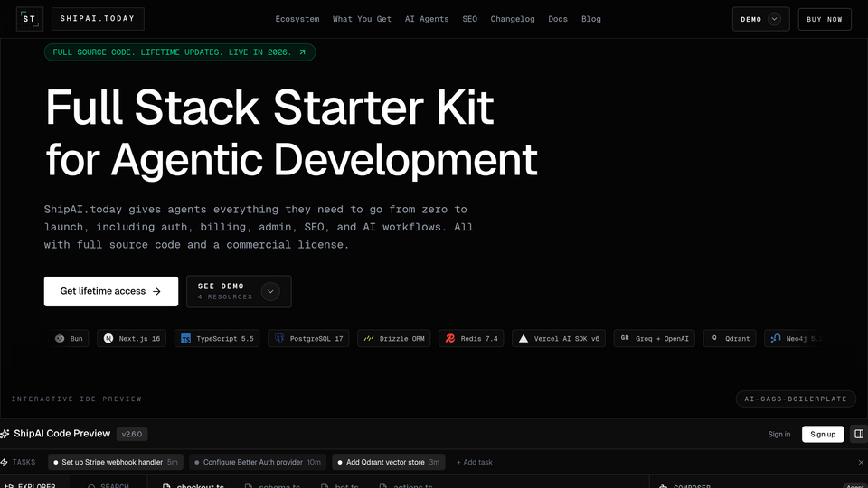Open the SHIPAI.TODAY home link
Screen dimensions: 868x488
(98, 19)
